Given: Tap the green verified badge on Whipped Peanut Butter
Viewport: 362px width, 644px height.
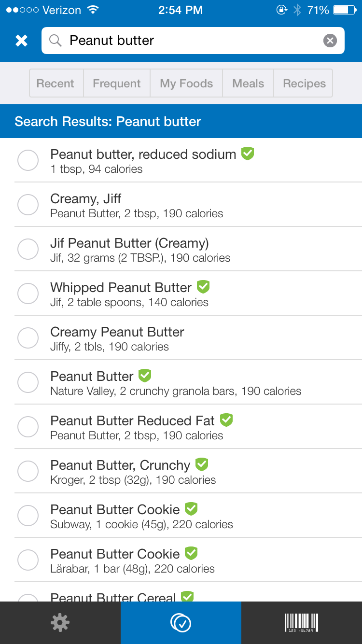Looking at the screenshot, I should click(x=203, y=287).
